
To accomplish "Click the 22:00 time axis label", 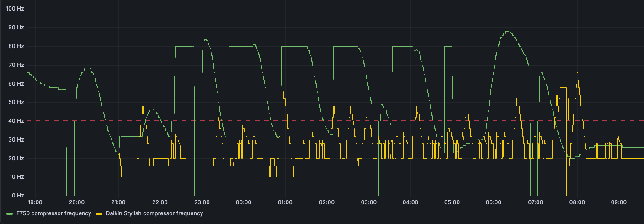I will point(160,202).
